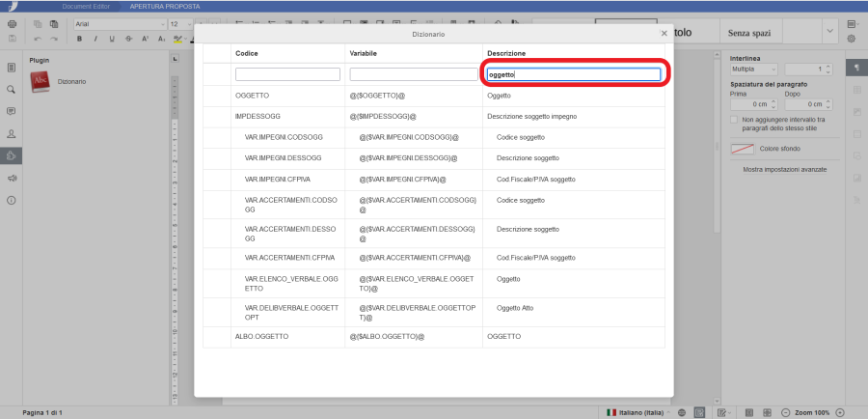Toggle 'Non aggiungere intervallo' checkbox
The image size is (868, 419).
tap(735, 120)
